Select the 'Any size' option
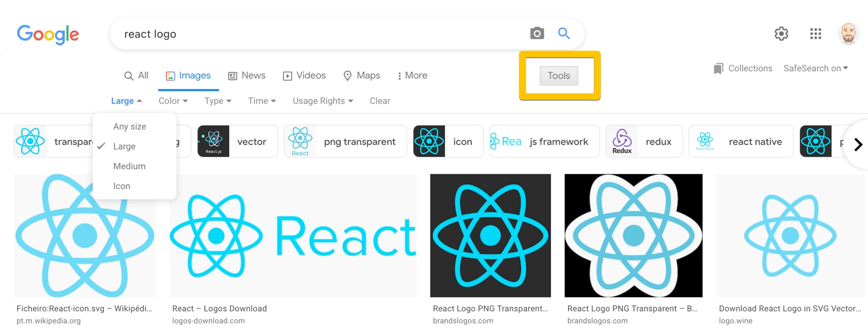 coord(130,127)
